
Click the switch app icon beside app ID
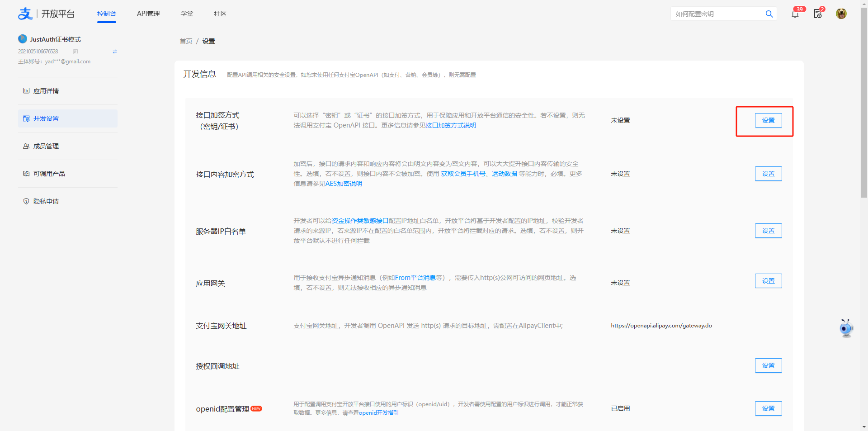(115, 52)
